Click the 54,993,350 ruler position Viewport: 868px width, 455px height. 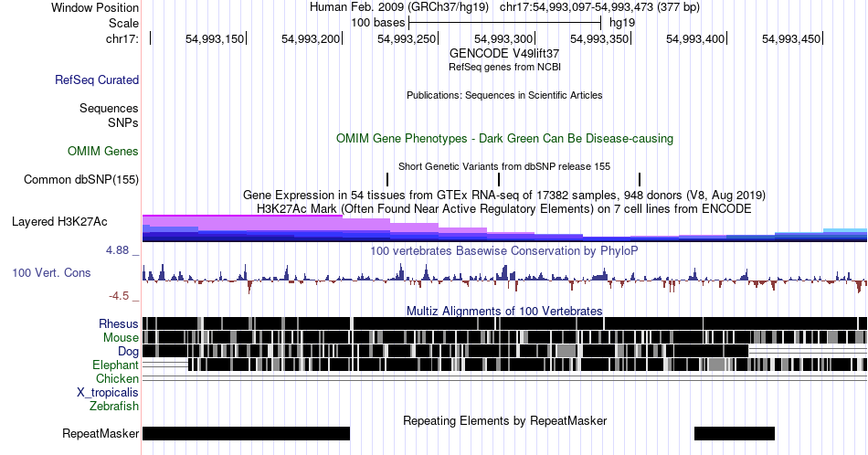(599, 38)
